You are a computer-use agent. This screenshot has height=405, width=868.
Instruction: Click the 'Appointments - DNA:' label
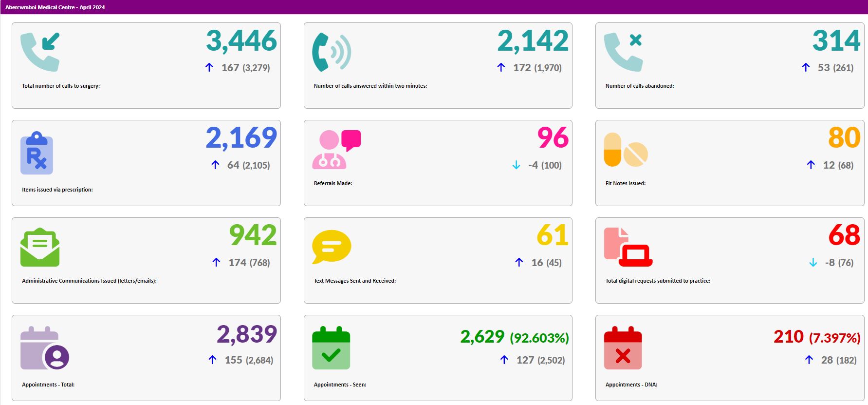(x=631, y=385)
